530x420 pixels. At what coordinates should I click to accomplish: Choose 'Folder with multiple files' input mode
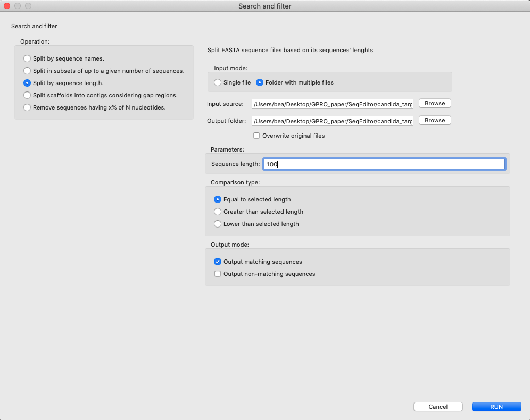(260, 82)
